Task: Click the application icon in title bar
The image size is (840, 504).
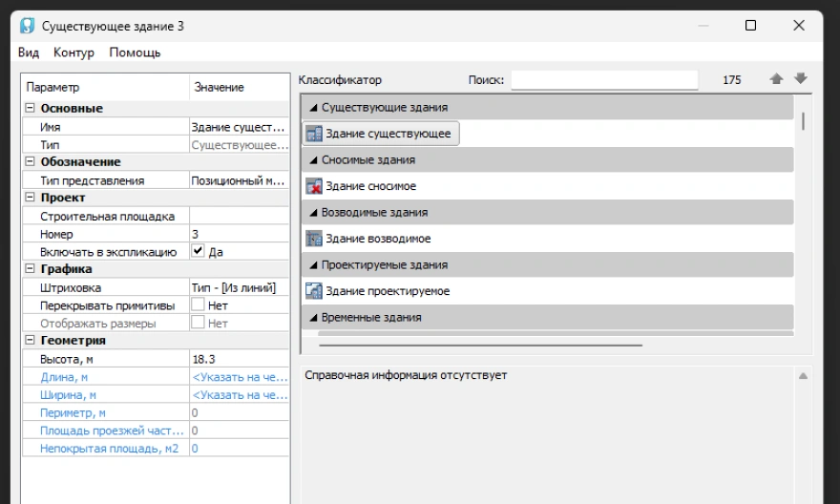Action: click(x=28, y=26)
